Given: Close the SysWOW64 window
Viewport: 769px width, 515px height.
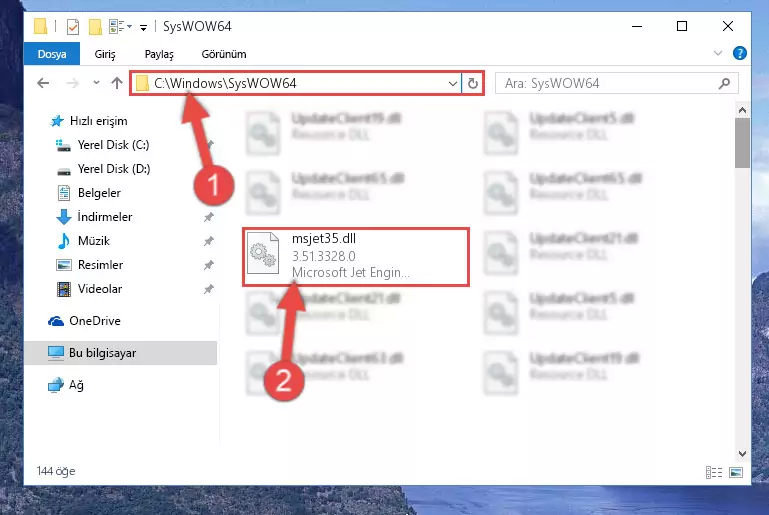Looking at the screenshot, I should coord(728,26).
